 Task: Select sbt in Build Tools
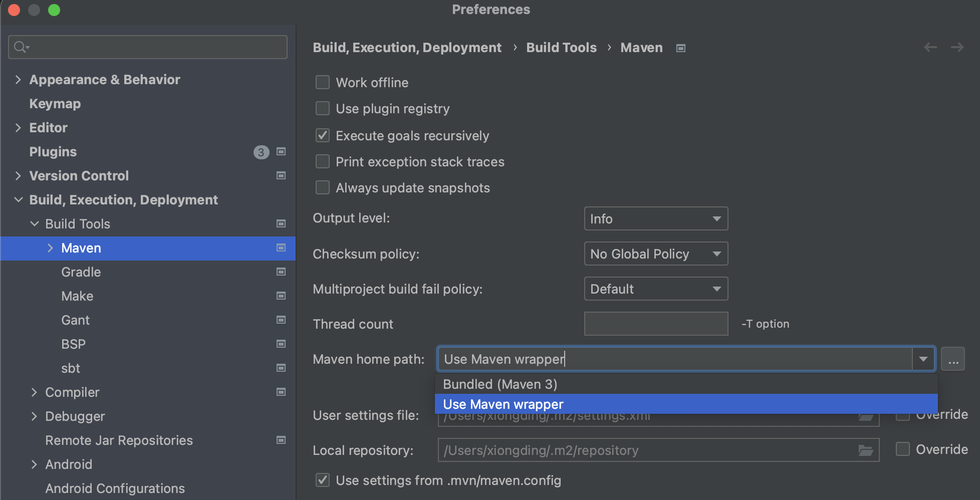71,368
